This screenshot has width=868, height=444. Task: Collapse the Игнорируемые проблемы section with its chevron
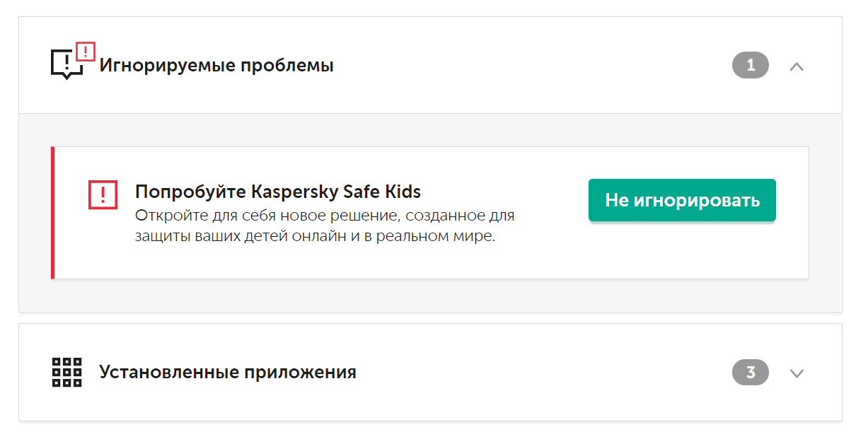[797, 66]
